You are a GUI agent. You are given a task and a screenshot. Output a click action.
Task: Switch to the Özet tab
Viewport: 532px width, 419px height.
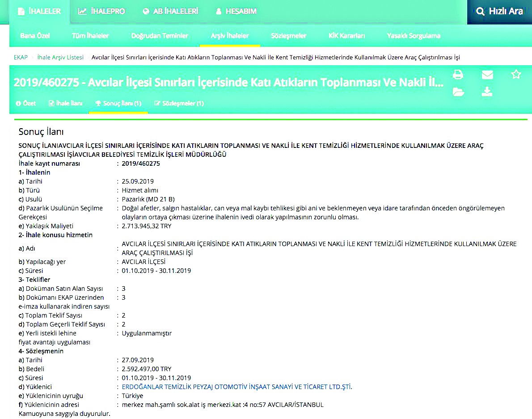pyautogui.click(x=26, y=103)
